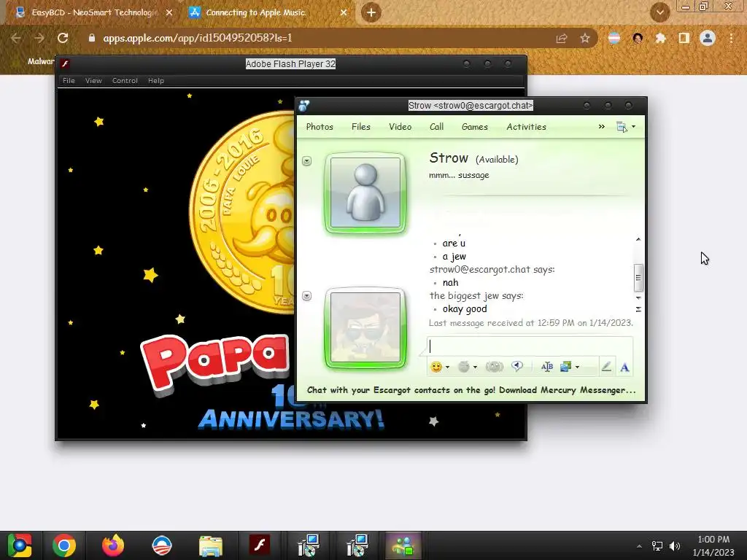Collapse Strow's display picture with arrow
Viewport: 747px width, 560px height.
(x=307, y=161)
